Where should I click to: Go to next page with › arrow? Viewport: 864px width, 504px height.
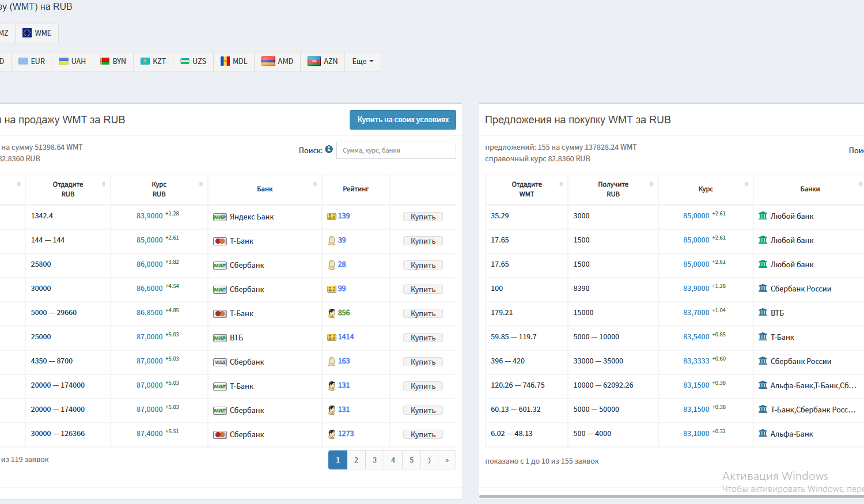pyautogui.click(x=429, y=460)
